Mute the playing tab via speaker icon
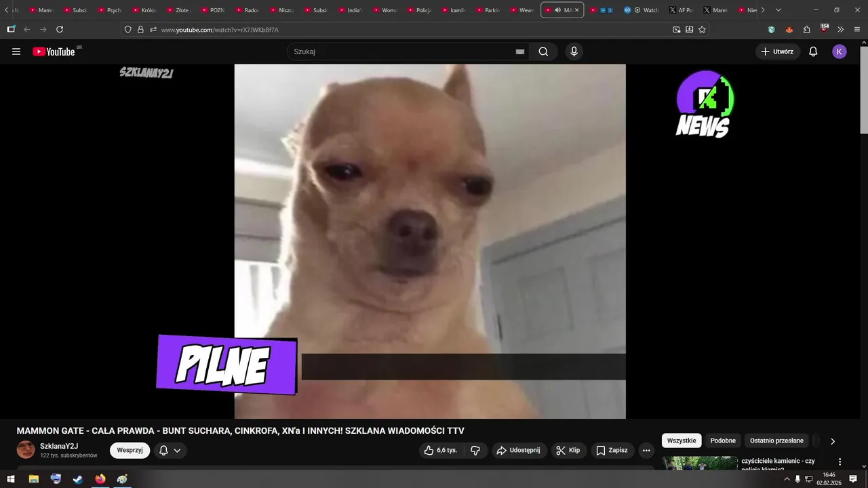Viewport: 868px width, 488px height. (x=558, y=10)
